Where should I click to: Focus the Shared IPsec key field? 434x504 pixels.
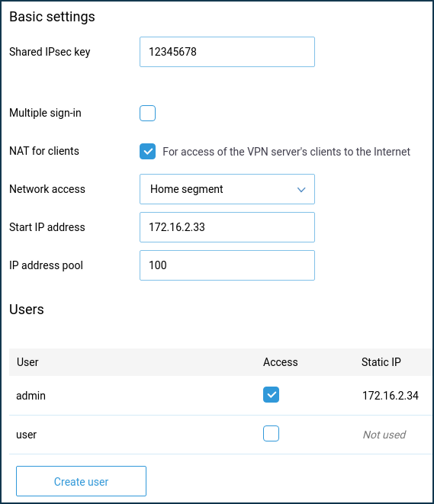tap(227, 52)
